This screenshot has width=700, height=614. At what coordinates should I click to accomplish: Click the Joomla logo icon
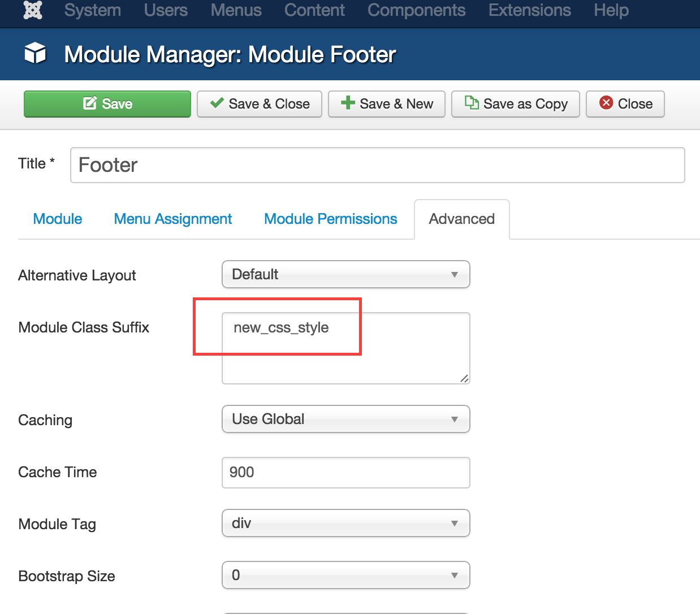(x=33, y=10)
